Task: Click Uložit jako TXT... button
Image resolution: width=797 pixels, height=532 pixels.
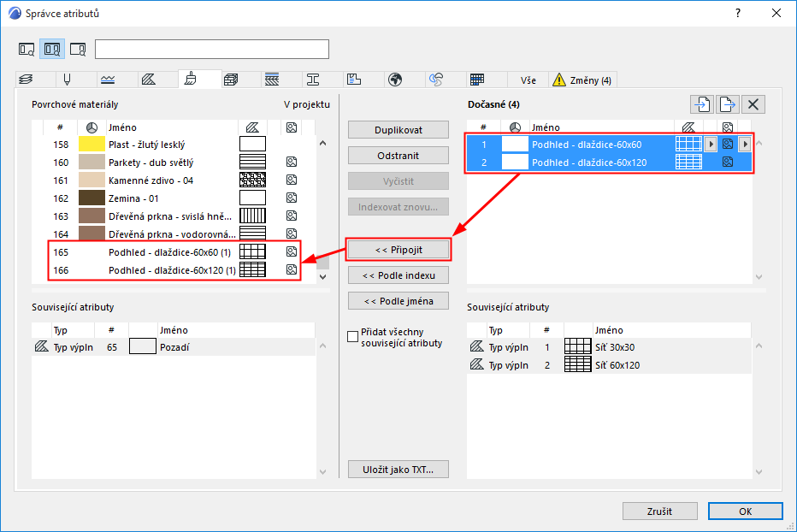Action: point(398,470)
